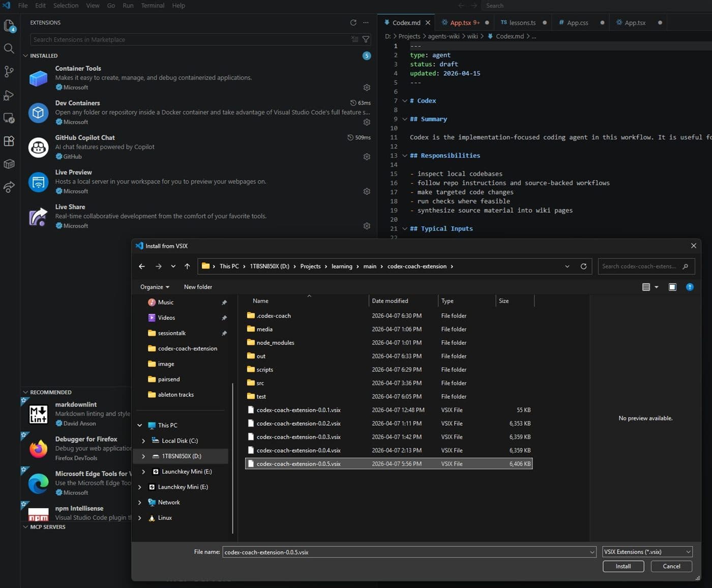This screenshot has height=588, width=712.
Task: Go back in the VSIX file dialog
Action: [x=142, y=266]
